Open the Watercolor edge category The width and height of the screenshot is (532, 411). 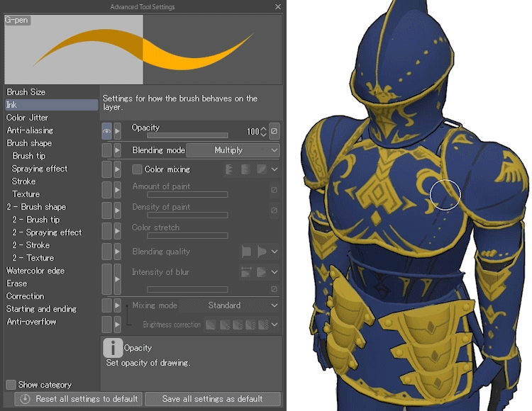pos(35,271)
